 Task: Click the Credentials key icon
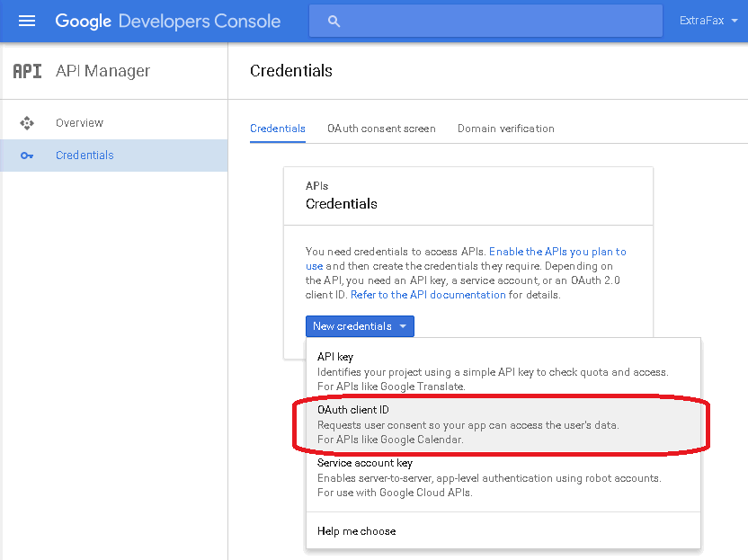click(27, 156)
